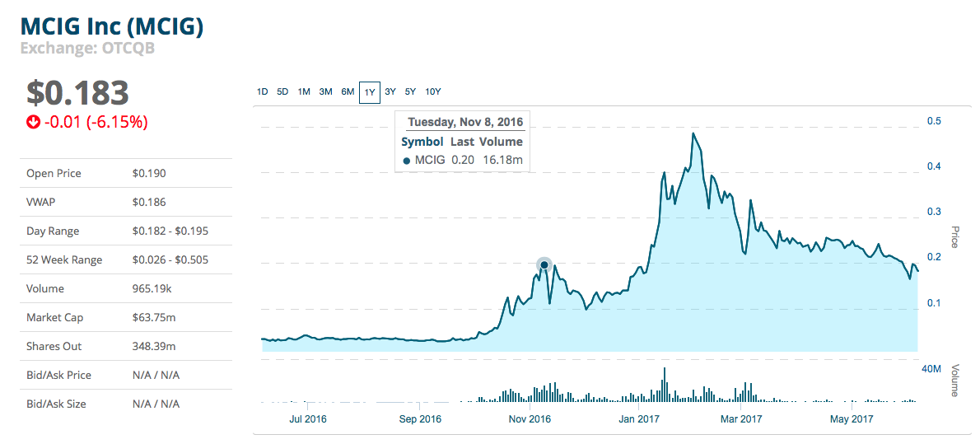Click the 16.18m volume in the tooltip
Image resolution: width=980 pixels, height=444 pixels.
point(502,160)
